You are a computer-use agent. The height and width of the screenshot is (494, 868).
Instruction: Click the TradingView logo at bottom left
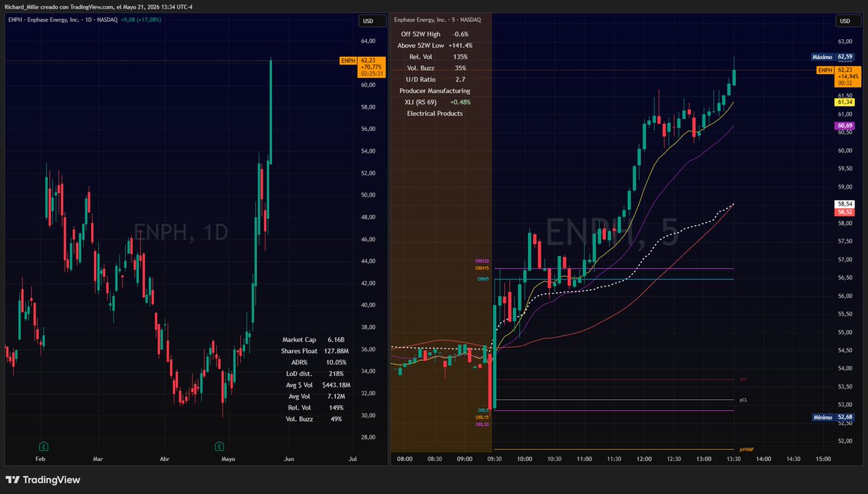(43, 480)
